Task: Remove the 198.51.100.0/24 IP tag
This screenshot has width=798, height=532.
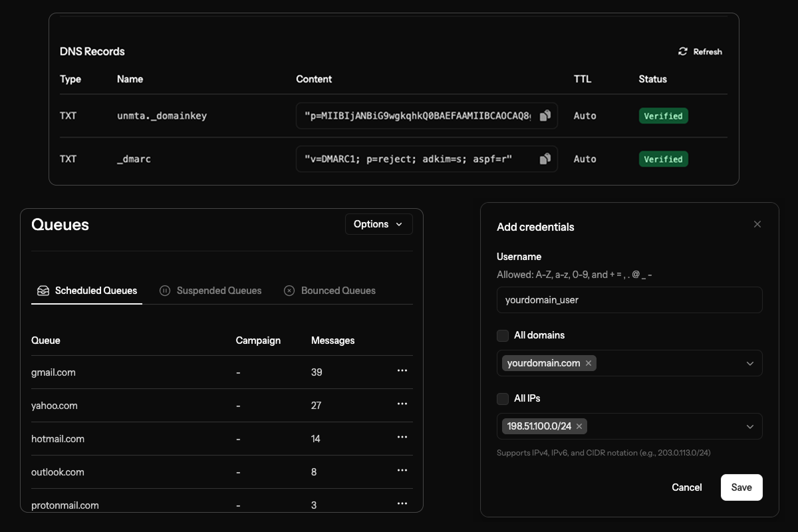Action: click(579, 426)
